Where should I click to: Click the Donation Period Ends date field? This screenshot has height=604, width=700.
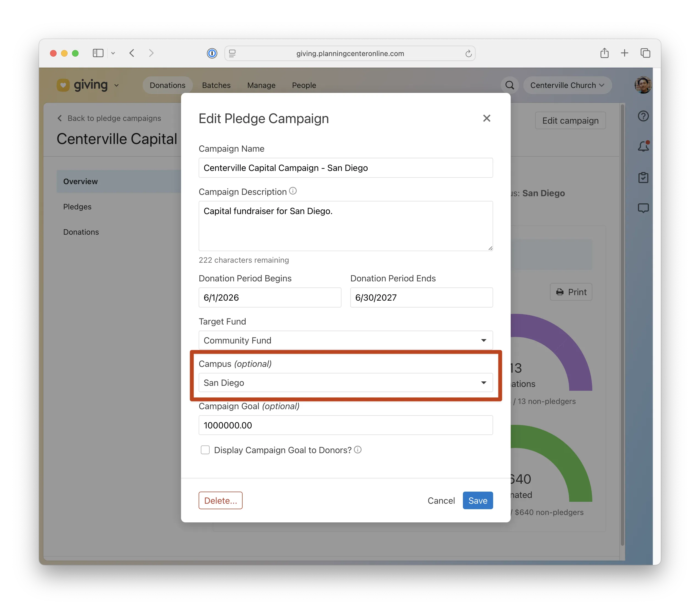(x=421, y=297)
